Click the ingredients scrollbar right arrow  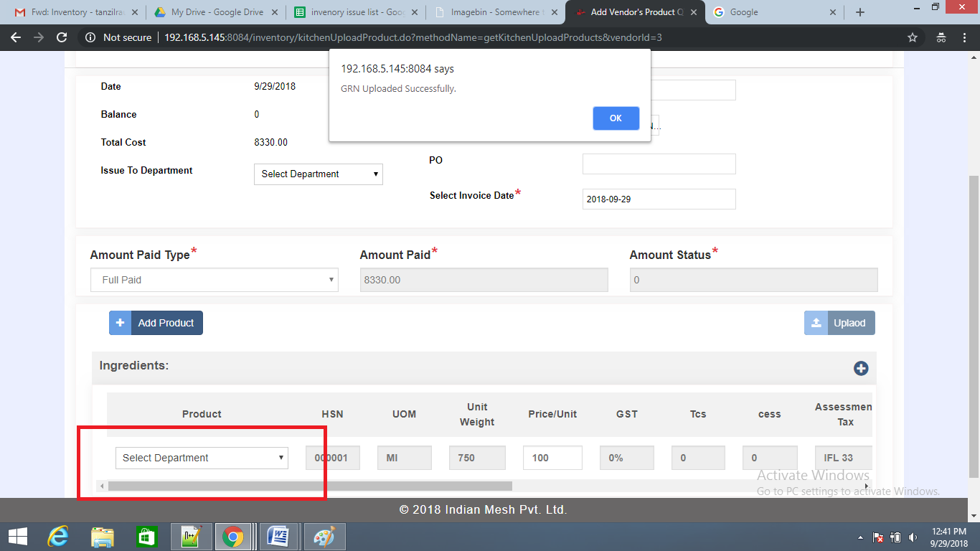(x=866, y=486)
